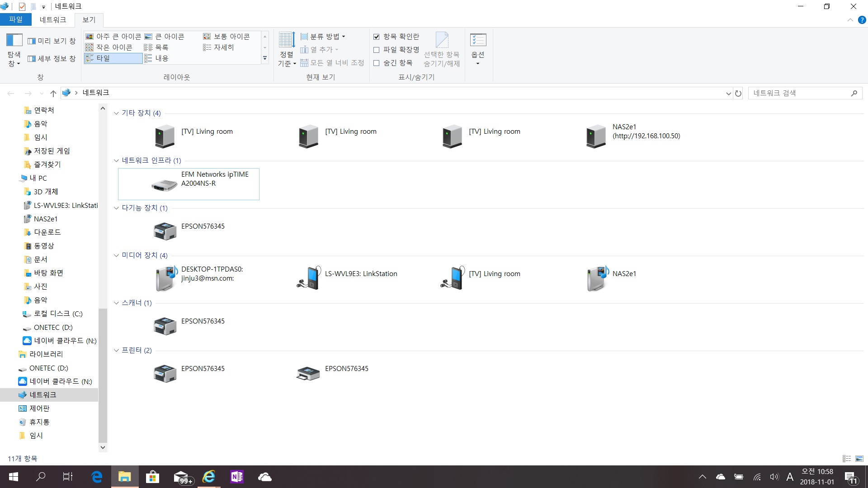Click the 네트워크 검색 search field

pyautogui.click(x=805, y=93)
